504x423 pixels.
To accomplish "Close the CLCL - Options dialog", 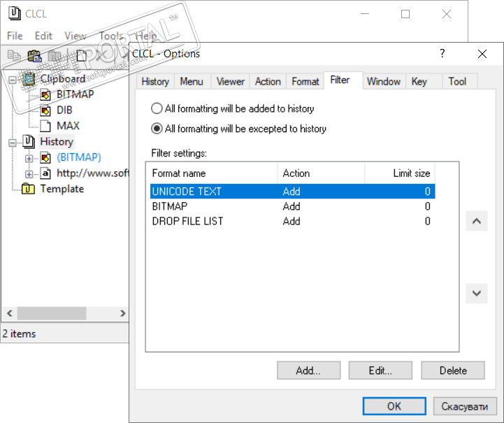I will click(x=482, y=54).
